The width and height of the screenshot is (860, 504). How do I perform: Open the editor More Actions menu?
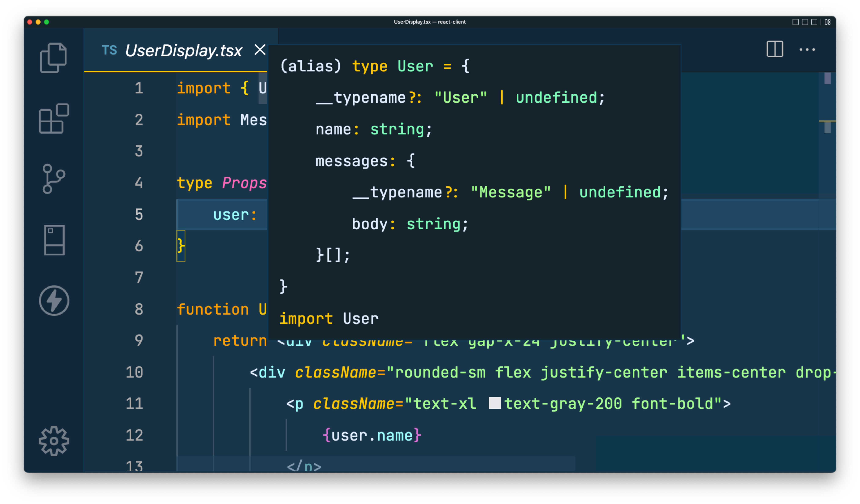click(x=807, y=50)
